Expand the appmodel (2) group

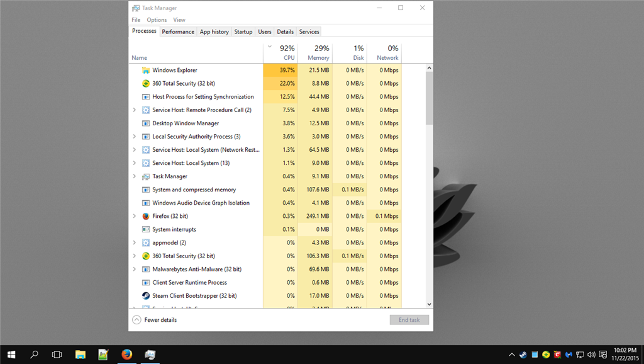[135, 242]
